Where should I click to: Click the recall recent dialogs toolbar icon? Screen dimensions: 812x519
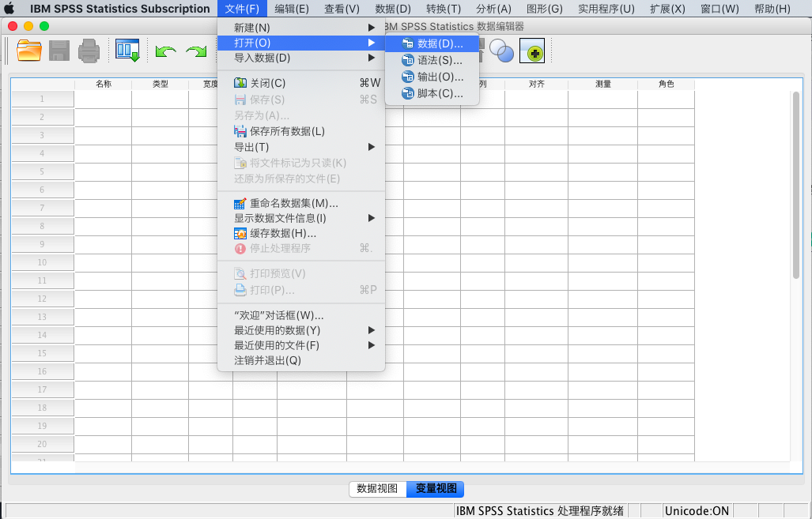127,51
